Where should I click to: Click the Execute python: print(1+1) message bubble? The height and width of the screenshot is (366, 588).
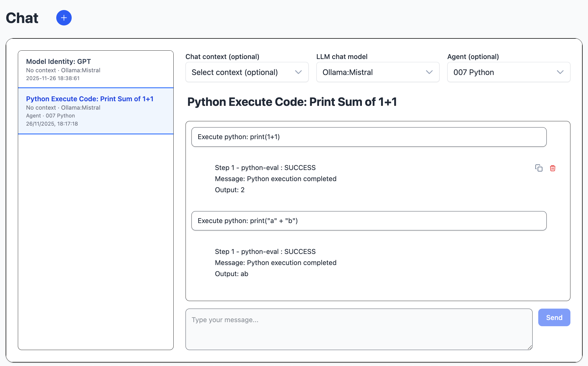(369, 137)
